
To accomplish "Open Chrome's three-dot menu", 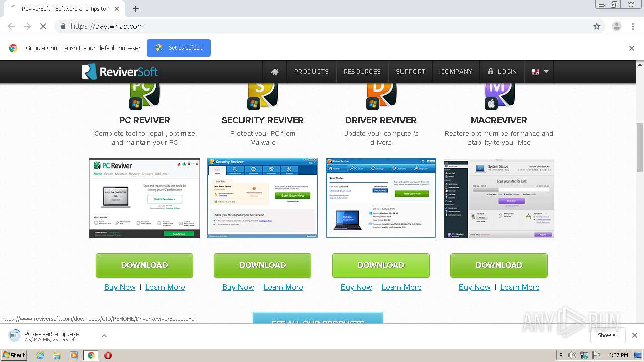I will click(633, 26).
